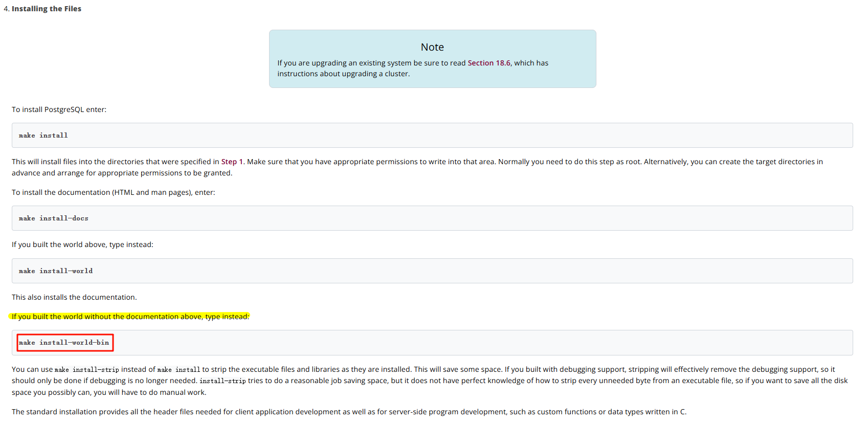Screen dimensions: 868x424
Task: Click the 'Installing the Files' heading
Action: pyautogui.click(x=46, y=9)
